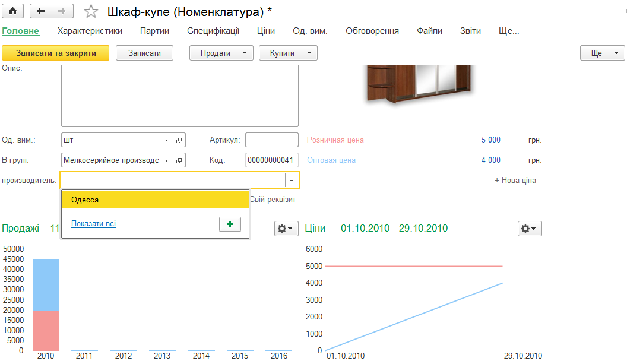This screenshot has height=364, width=627.
Task: Open prices chart gear settings
Action: coord(530,229)
